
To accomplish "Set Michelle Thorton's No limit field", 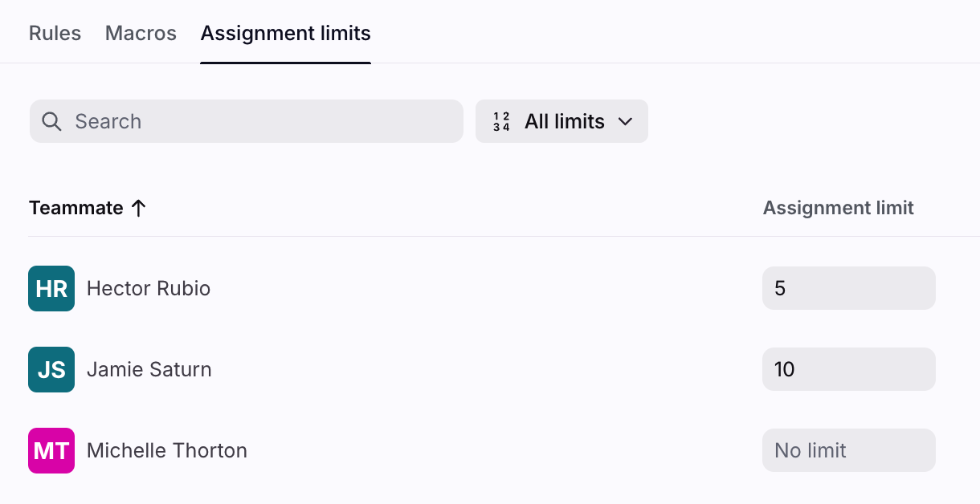I will 848,450.
